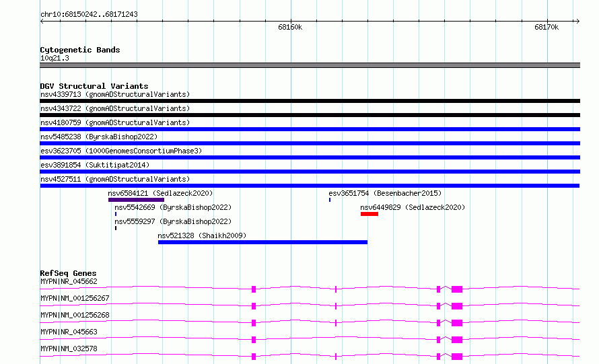Open the nsv521328 (Shaikh2009) label
Screen dimensions: 599x364
202,235
